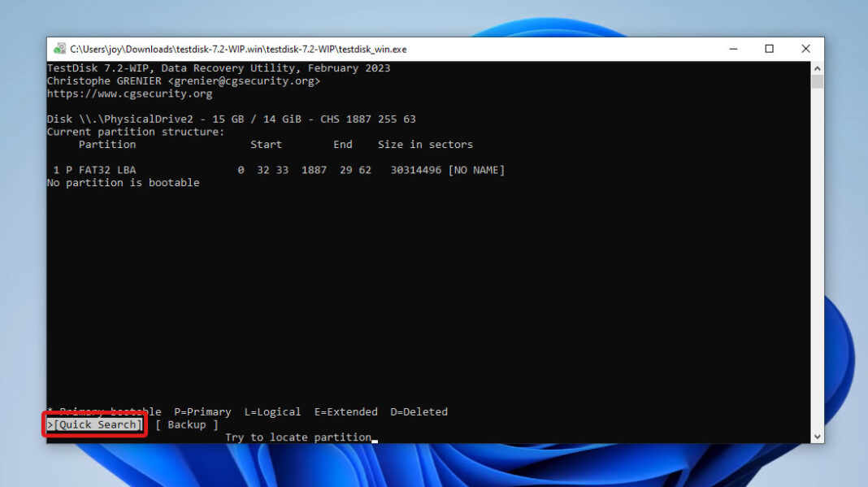Click the 'Size in sectors' column header

(425, 144)
